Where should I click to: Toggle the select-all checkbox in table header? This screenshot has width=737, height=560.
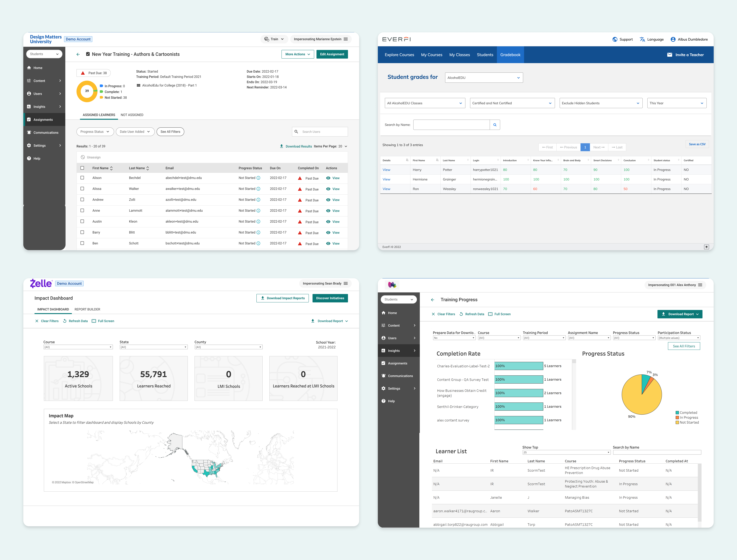tap(82, 168)
